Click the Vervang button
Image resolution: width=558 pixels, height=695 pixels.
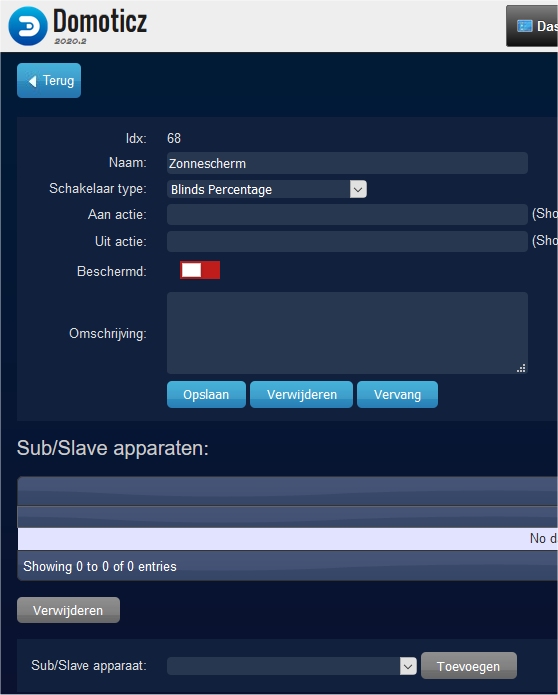[x=398, y=394]
